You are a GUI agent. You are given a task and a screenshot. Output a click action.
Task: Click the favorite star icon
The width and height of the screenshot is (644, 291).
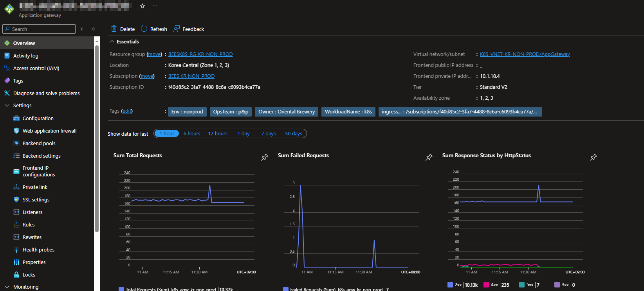143,6
